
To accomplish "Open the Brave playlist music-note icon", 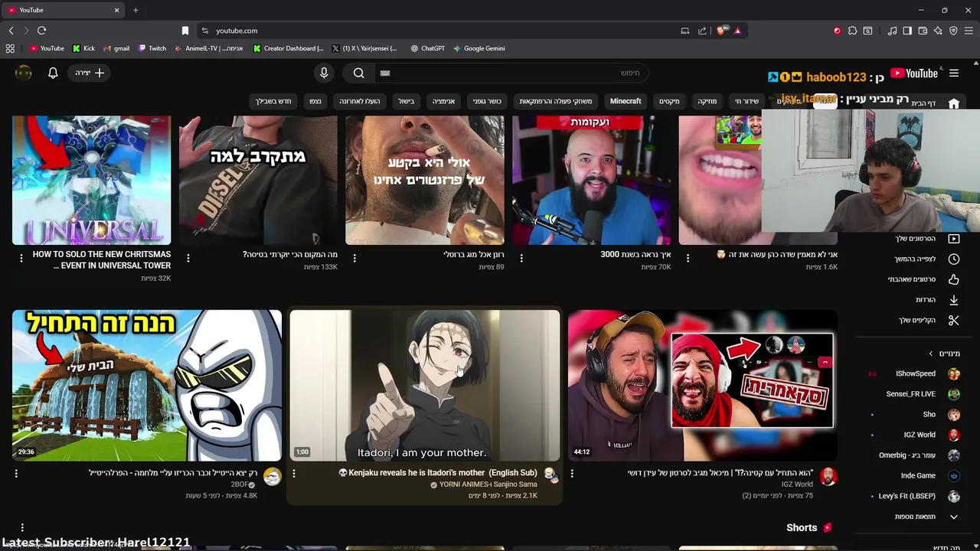I will 893,31.
